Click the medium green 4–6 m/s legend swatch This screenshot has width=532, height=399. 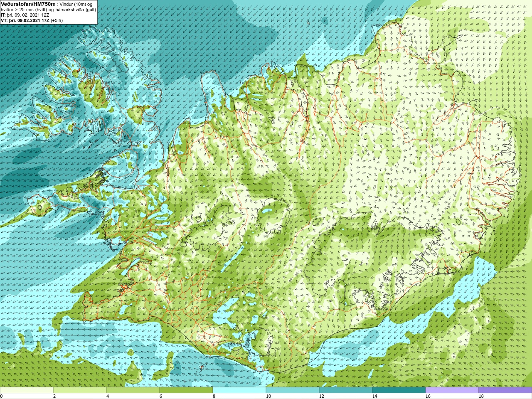point(133,390)
